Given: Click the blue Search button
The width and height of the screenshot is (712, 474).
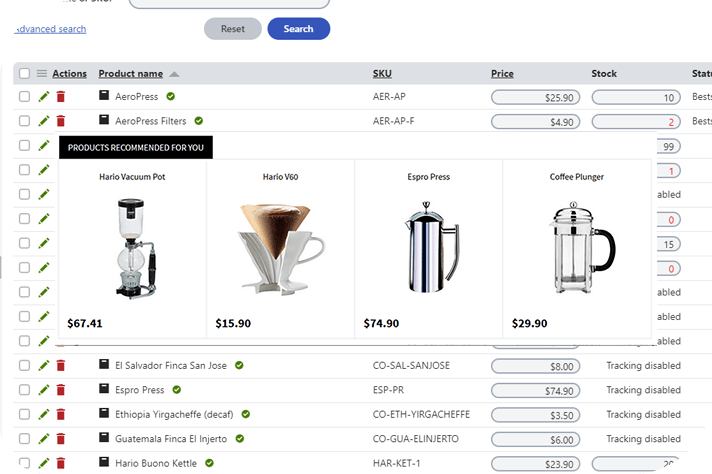Looking at the screenshot, I should (299, 29).
